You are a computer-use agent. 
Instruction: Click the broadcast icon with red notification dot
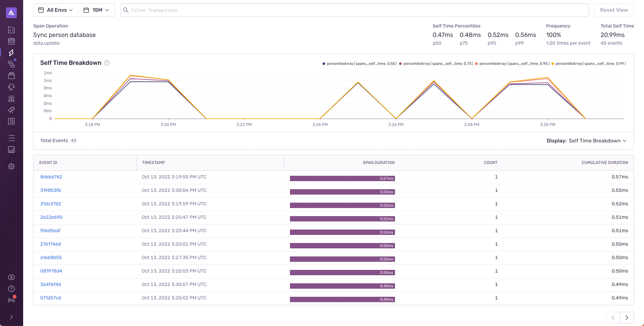pyautogui.click(x=11, y=299)
